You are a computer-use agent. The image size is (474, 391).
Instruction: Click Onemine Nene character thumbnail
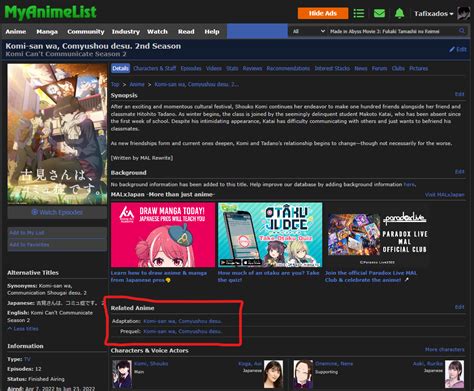point(303,374)
